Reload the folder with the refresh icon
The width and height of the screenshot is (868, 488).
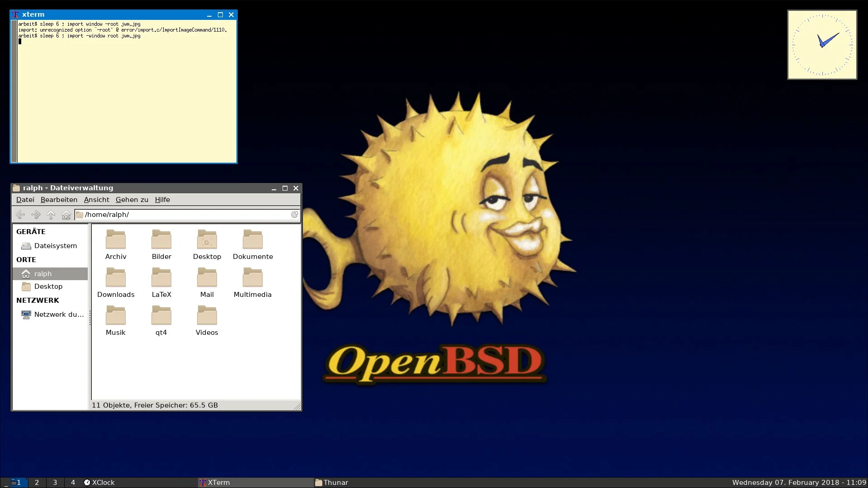coord(294,215)
